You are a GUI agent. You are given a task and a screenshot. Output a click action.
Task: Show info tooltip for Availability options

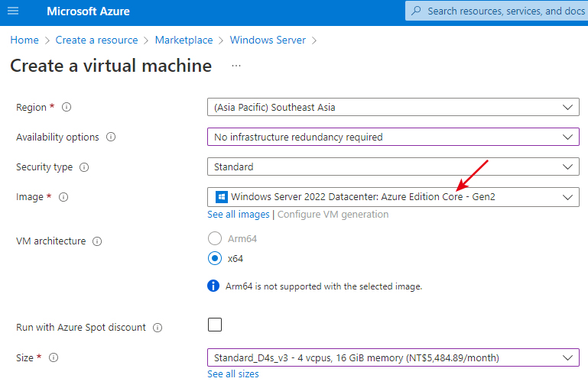pyautogui.click(x=111, y=137)
